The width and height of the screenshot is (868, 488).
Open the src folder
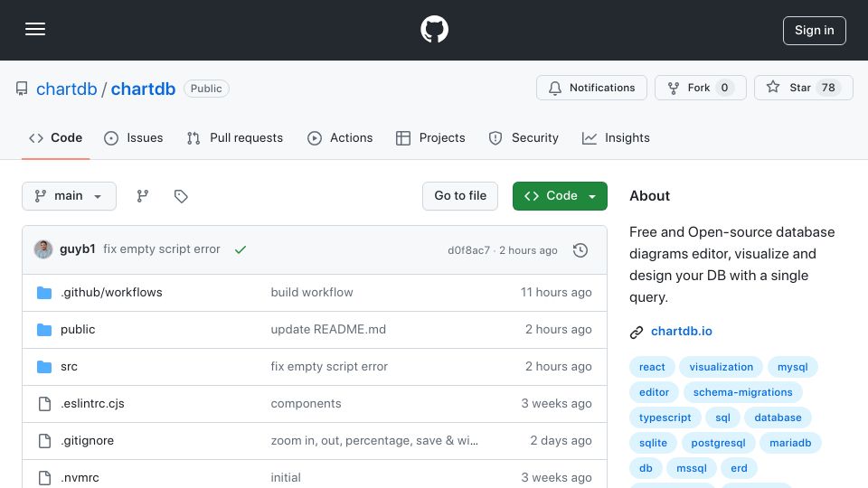[69, 366]
